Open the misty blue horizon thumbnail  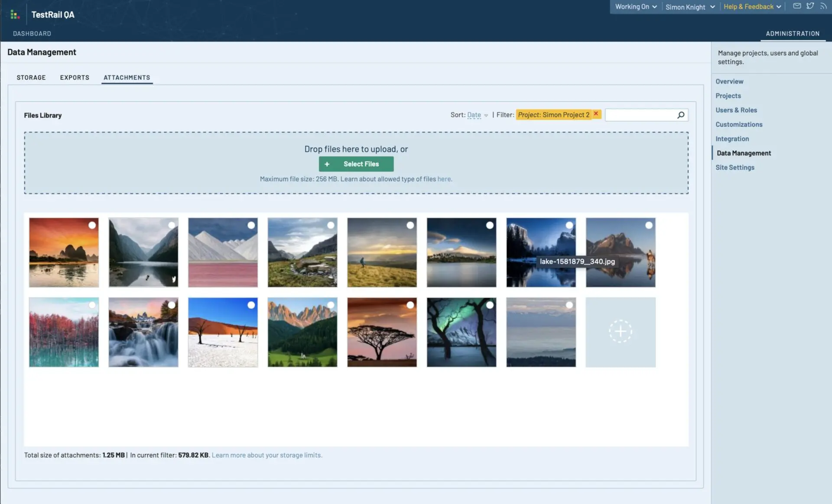click(541, 332)
